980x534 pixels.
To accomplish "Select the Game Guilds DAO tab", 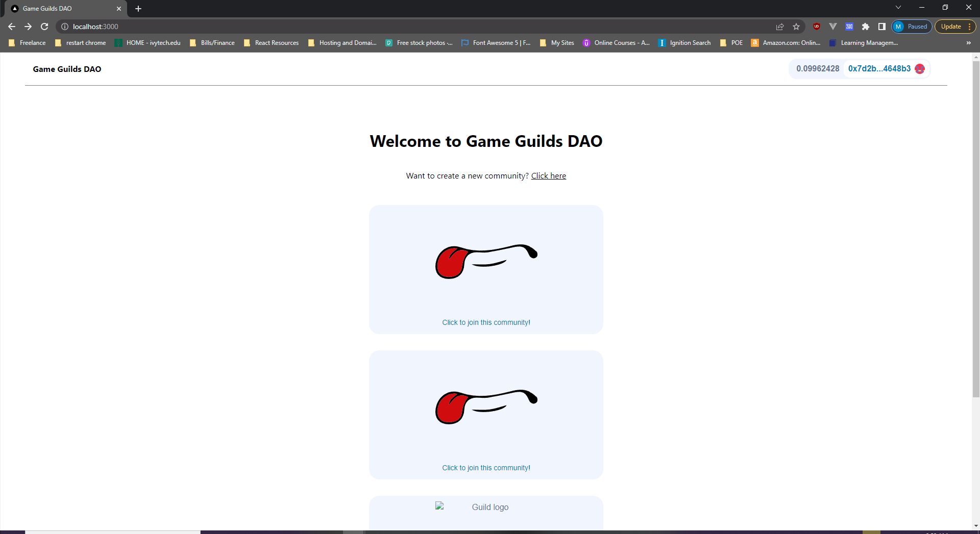I will (66, 9).
